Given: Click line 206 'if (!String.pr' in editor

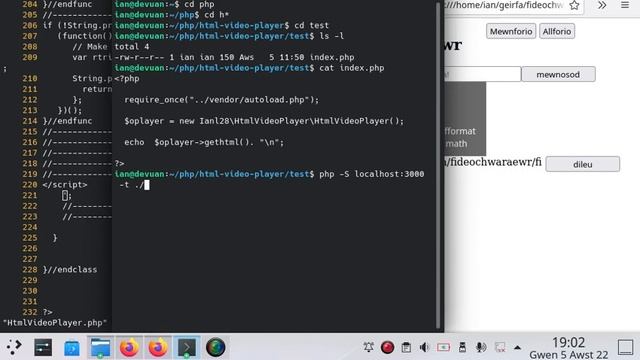Looking at the screenshot, I should (77, 25).
